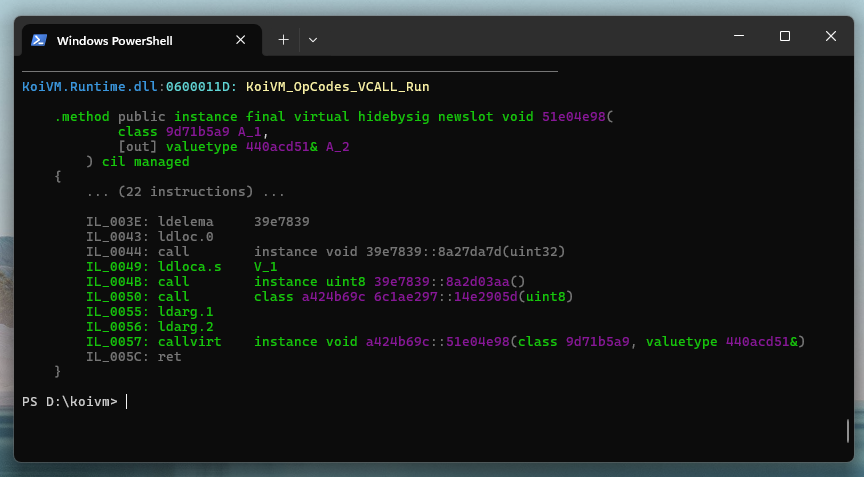
Task: Click the 440acd51& valuetype in the declaration
Action: (x=282, y=147)
